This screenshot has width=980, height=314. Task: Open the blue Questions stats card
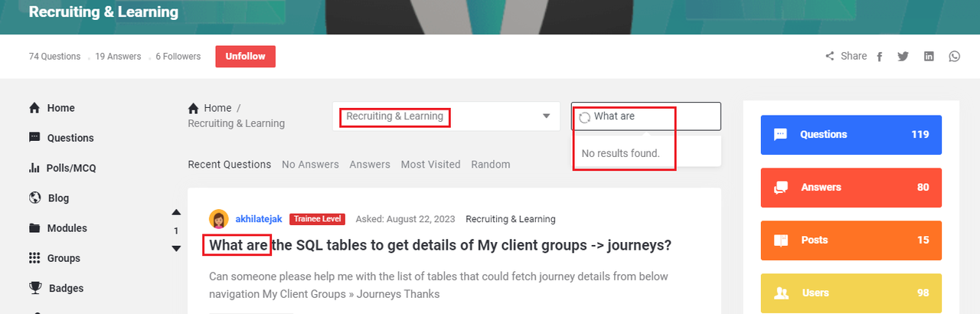[851, 135]
